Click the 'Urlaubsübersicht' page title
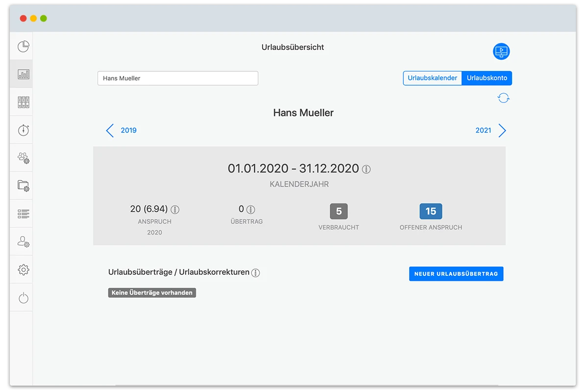This screenshot has height=392, width=588. point(293,48)
